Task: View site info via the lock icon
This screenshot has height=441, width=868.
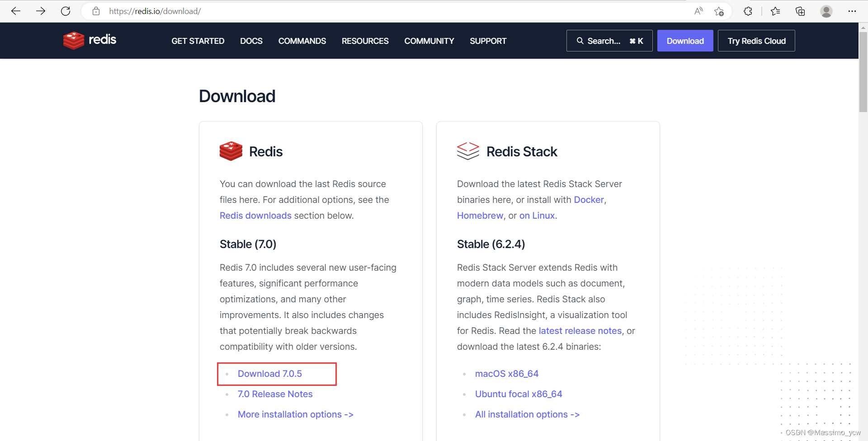Action: [x=96, y=11]
